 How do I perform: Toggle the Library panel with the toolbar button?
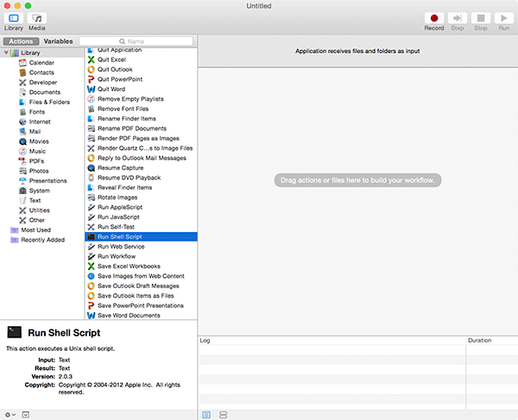pos(14,18)
